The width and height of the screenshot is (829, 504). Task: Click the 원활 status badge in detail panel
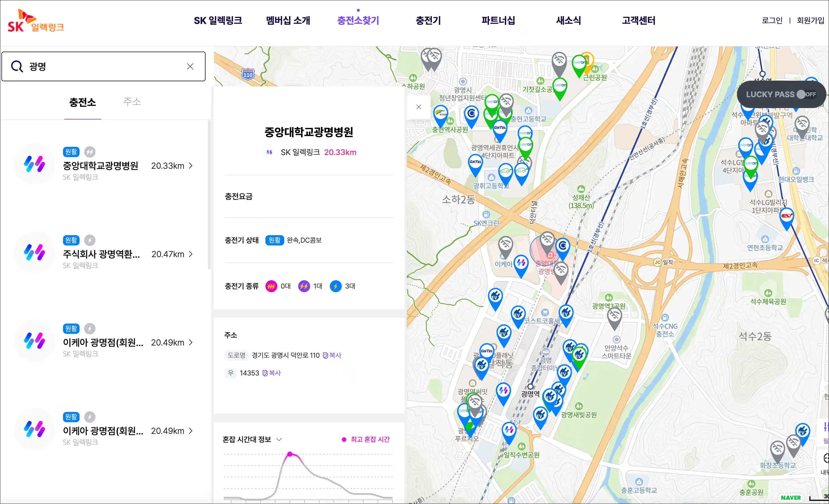275,240
